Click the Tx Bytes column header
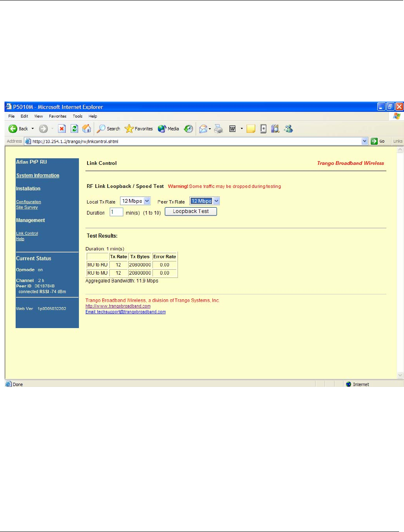 140,257
